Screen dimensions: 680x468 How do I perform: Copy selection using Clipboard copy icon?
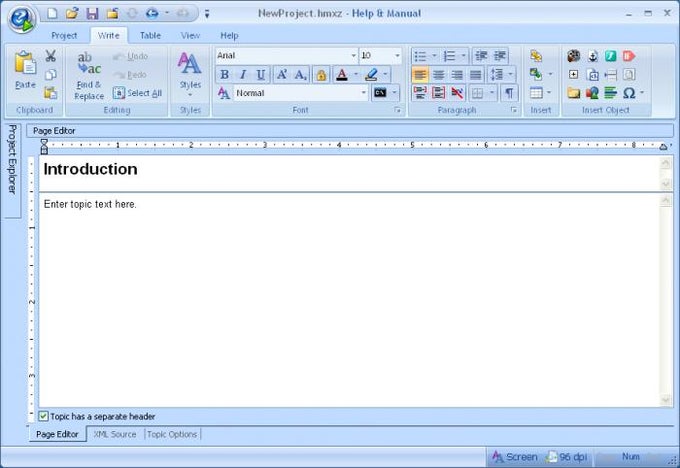coord(50,75)
